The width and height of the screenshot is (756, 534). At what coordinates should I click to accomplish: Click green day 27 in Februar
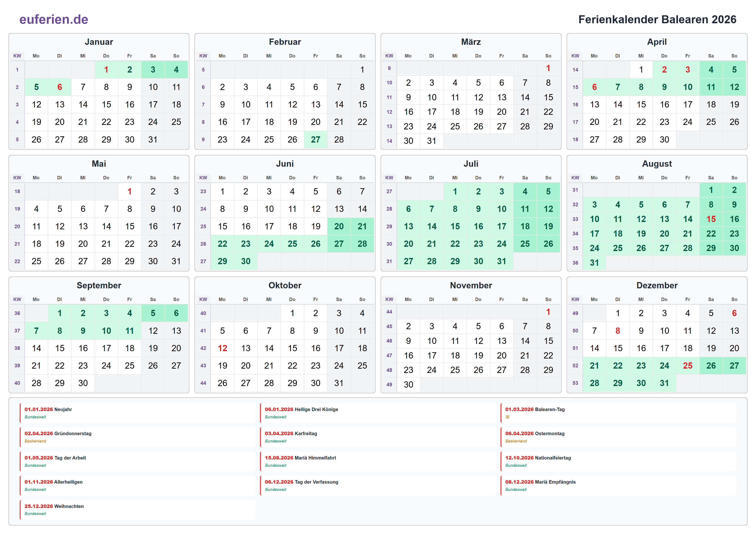click(x=316, y=140)
